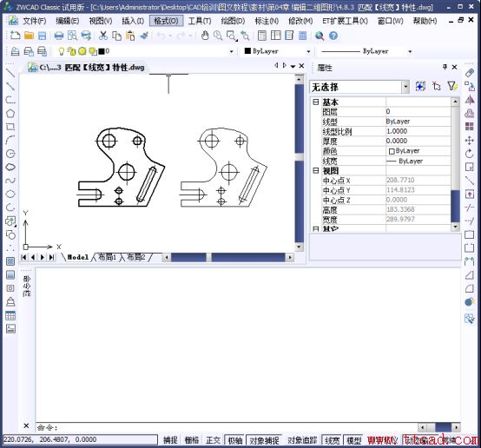The width and height of the screenshot is (481, 448).
Task: Click the Print icon in toolbar
Action: coord(58,36)
